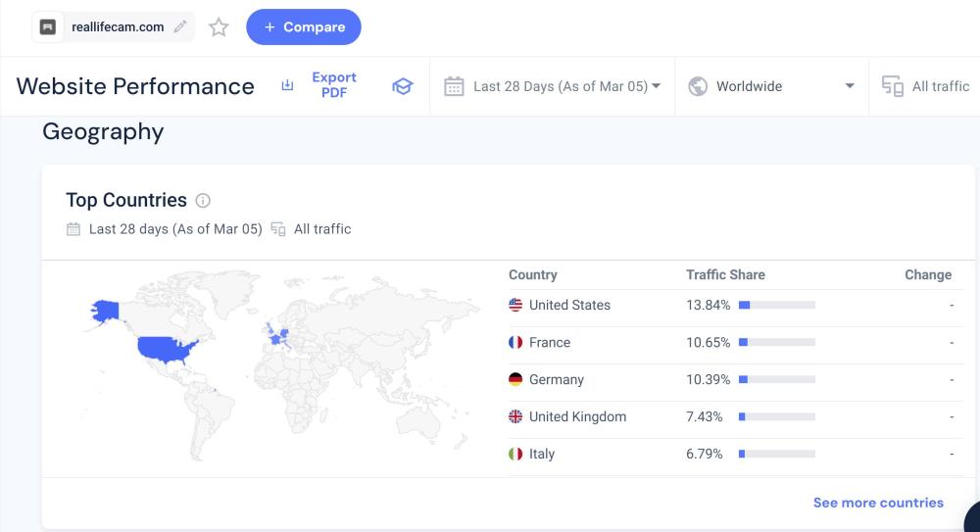Click the reallifecam.com site favicon
Image resolution: width=980 pixels, height=532 pixels.
[48, 27]
